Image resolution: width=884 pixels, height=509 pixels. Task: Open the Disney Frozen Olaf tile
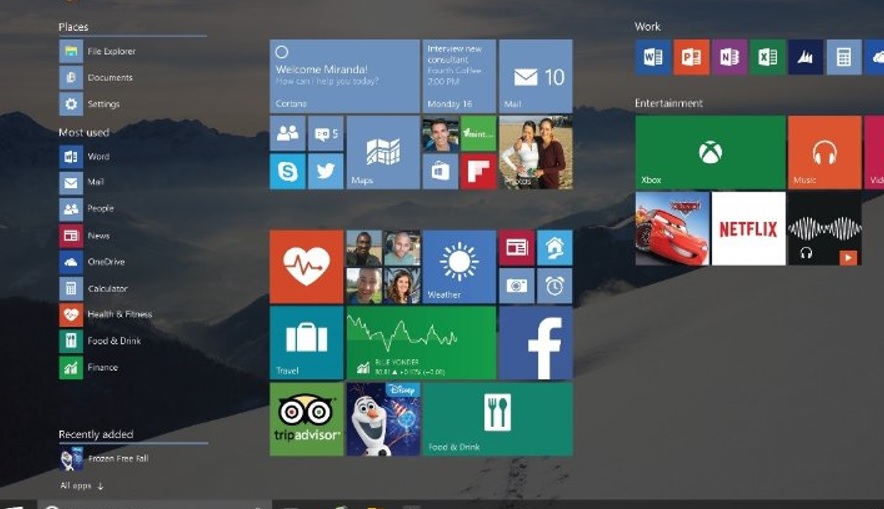pos(383,419)
